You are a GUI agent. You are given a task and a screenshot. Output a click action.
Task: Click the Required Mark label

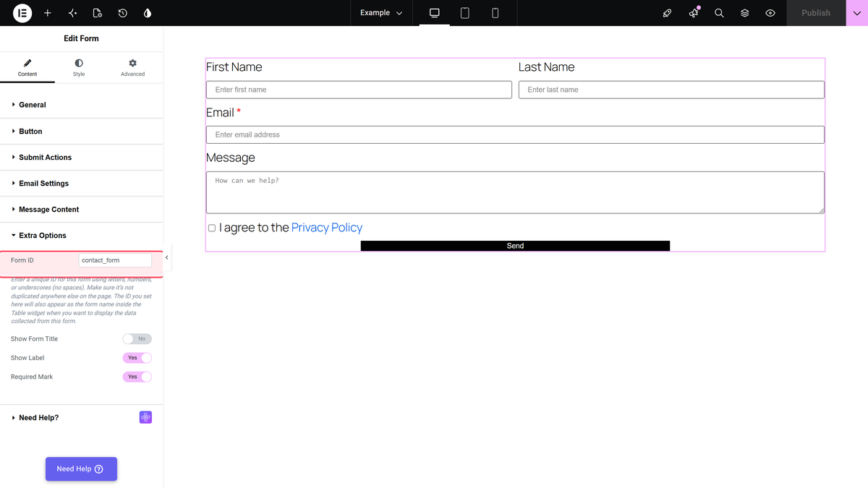point(32,377)
